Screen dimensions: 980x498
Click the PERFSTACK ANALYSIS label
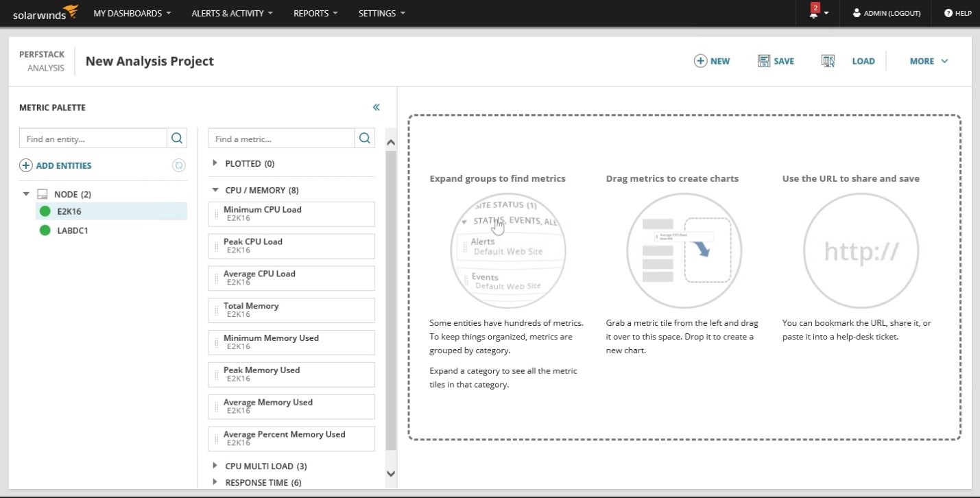pyautogui.click(x=42, y=61)
